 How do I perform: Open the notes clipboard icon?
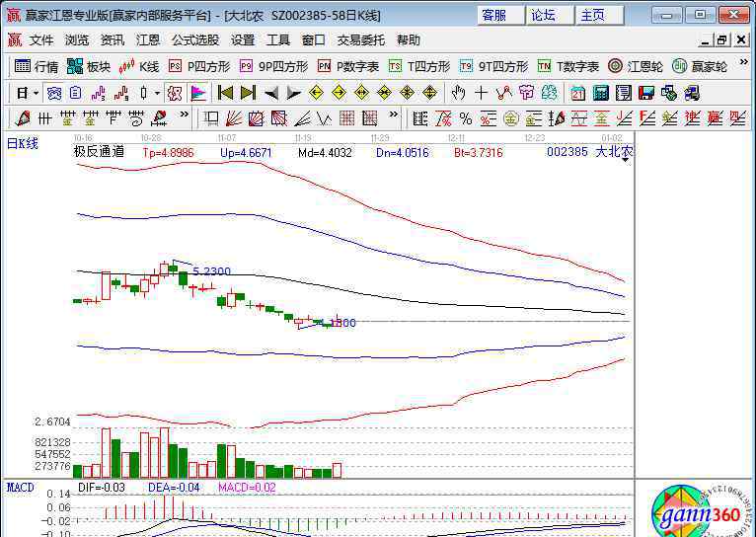(x=76, y=93)
